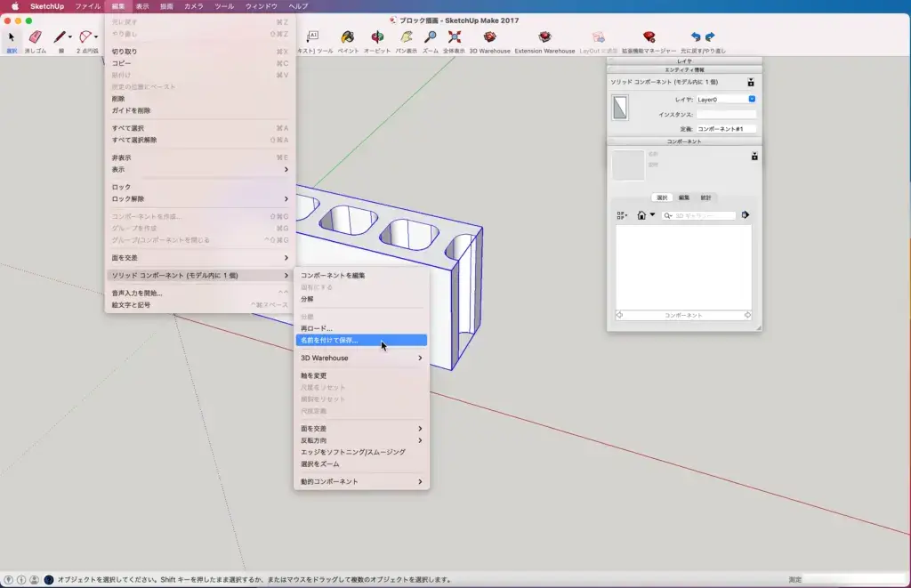Click the details arrow icon beside search
911x588 pixels.
746,215
